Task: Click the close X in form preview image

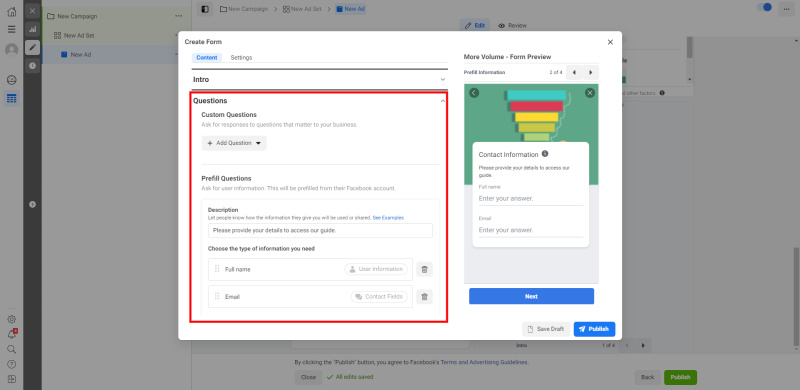Action: point(590,93)
